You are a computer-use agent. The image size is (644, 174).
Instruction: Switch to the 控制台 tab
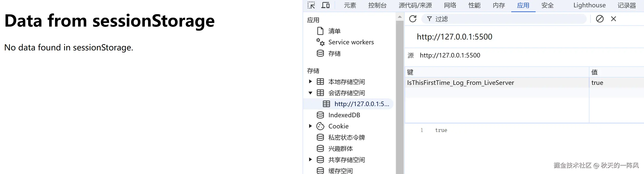(377, 5)
